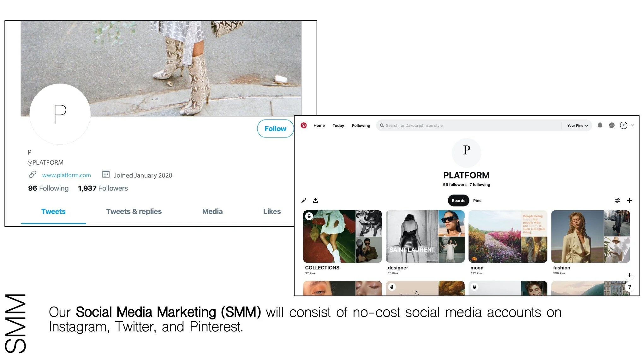Click plus icon to create board
644x362 pixels.
tap(629, 201)
